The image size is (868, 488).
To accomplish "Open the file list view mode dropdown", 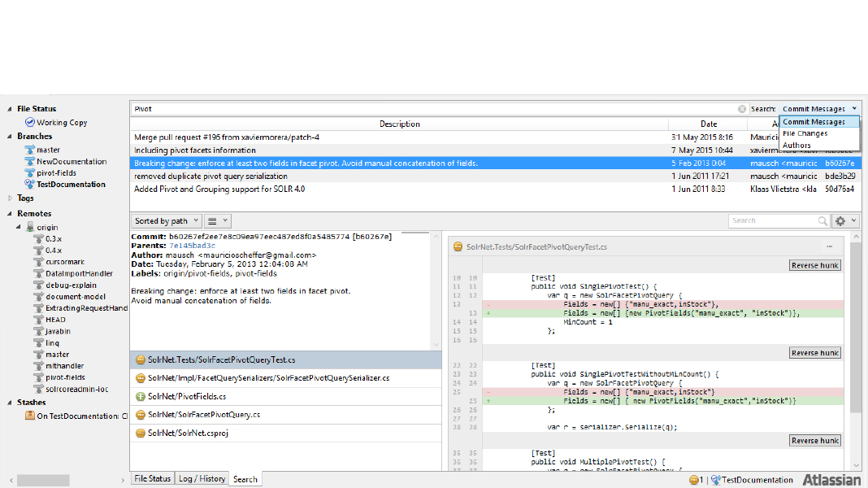I will tap(217, 221).
